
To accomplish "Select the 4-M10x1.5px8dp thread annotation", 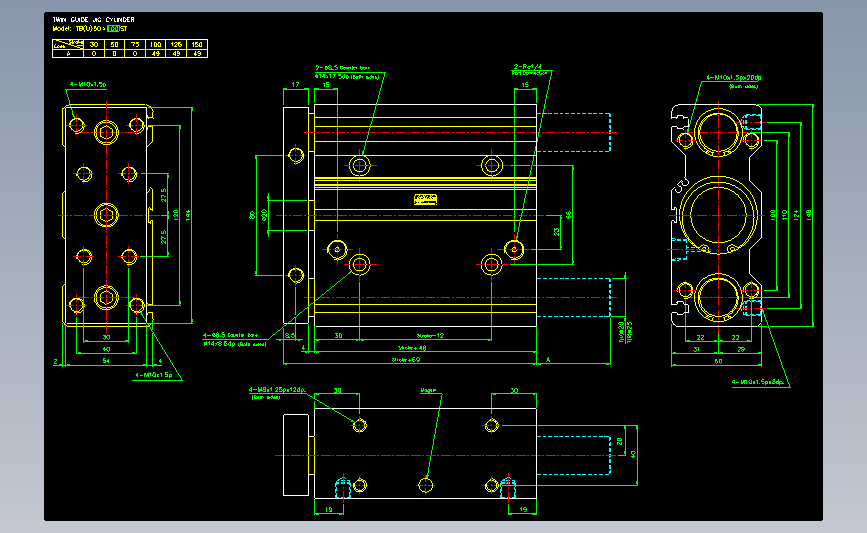I will click(758, 382).
